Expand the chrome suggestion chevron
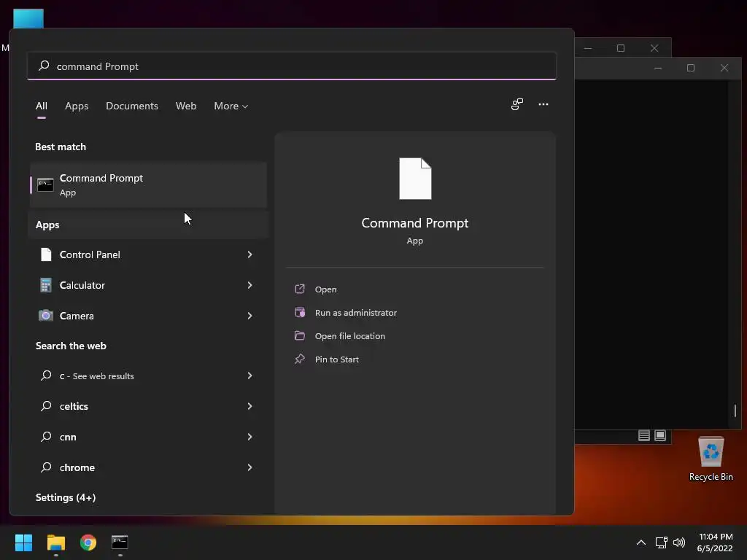This screenshot has height=560, width=747. point(249,467)
